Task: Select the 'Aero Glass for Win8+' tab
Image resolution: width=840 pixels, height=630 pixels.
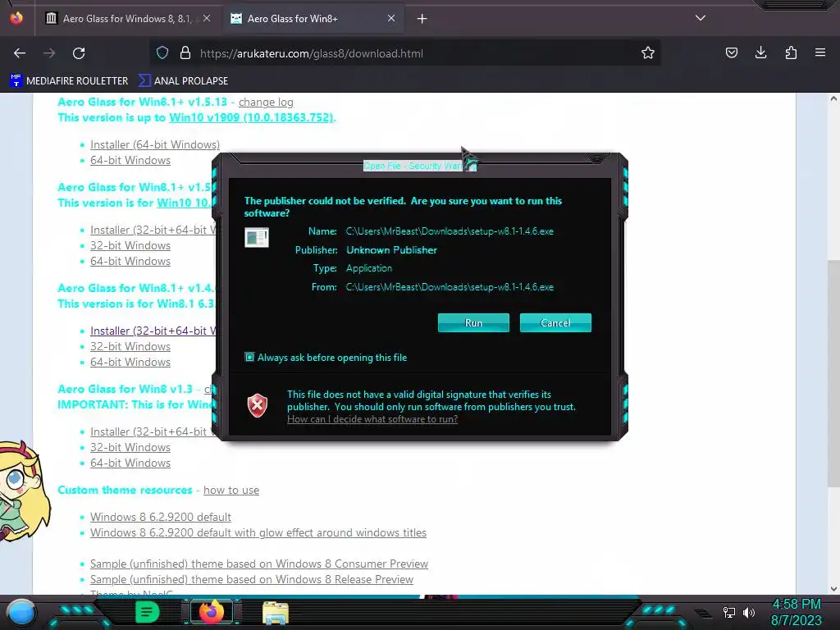Action: pos(313,19)
